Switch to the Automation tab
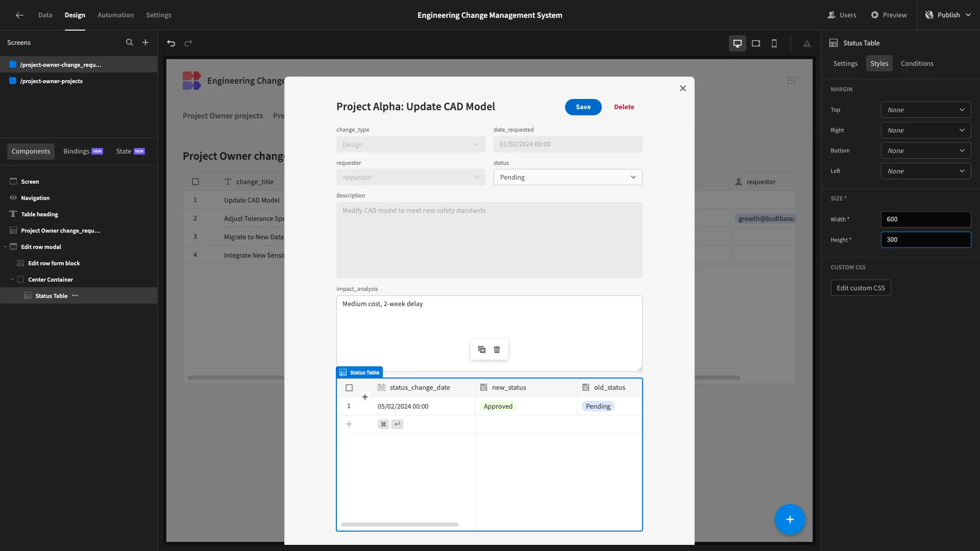The image size is (980, 551). tap(115, 15)
